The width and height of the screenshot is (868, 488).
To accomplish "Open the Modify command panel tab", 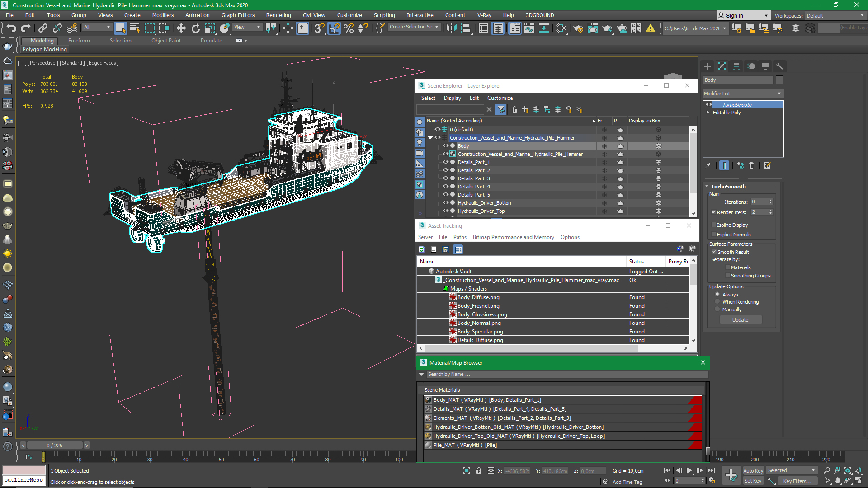I will point(722,66).
